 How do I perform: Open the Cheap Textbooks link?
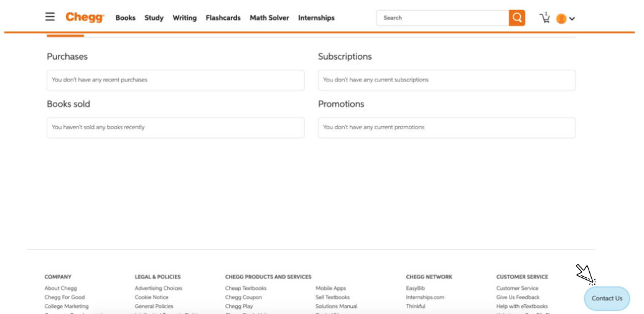[246, 288]
